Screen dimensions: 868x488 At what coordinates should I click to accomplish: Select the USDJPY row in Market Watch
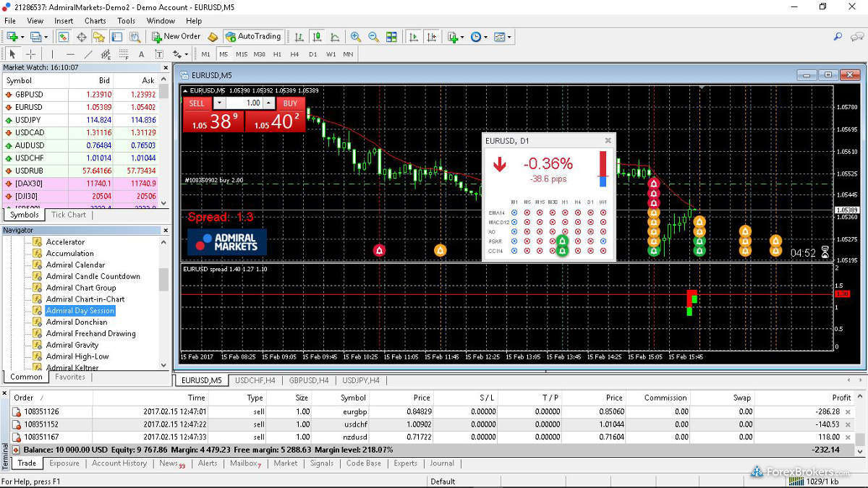80,120
